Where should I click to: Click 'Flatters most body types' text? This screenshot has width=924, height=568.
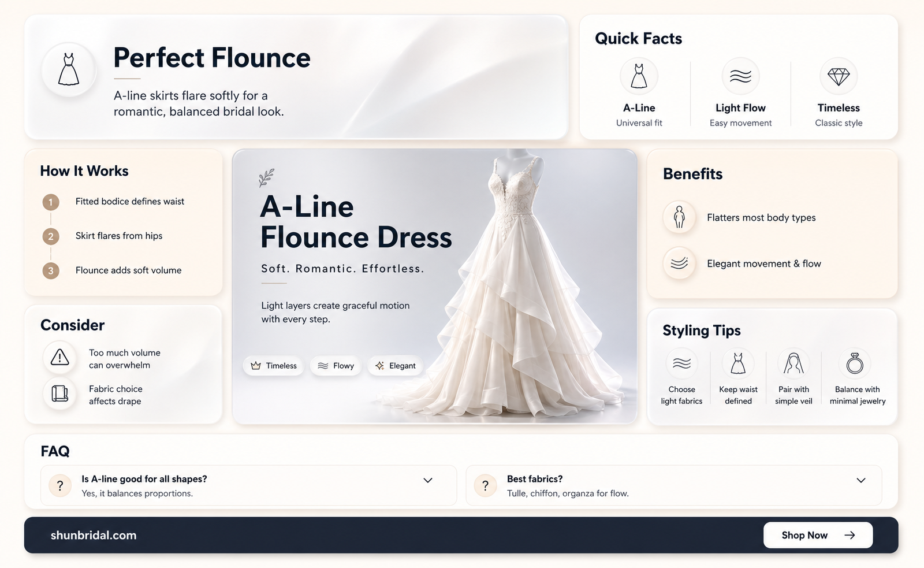point(761,217)
